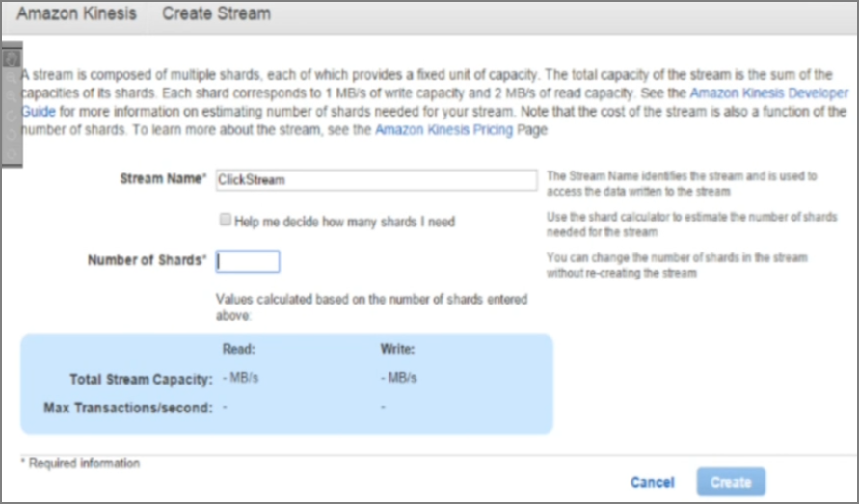Screen dimensions: 859x504
Task: Click the 'Stream Name*' label
Action: (x=163, y=178)
